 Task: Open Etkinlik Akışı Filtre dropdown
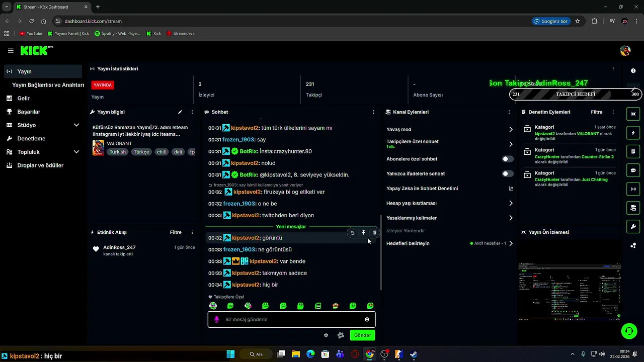pyautogui.click(x=176, y=232)
